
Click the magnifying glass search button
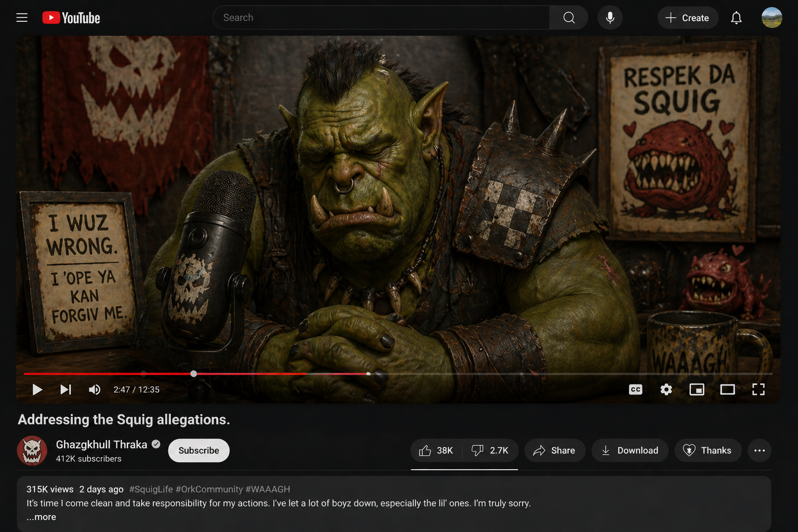point(569,18)
